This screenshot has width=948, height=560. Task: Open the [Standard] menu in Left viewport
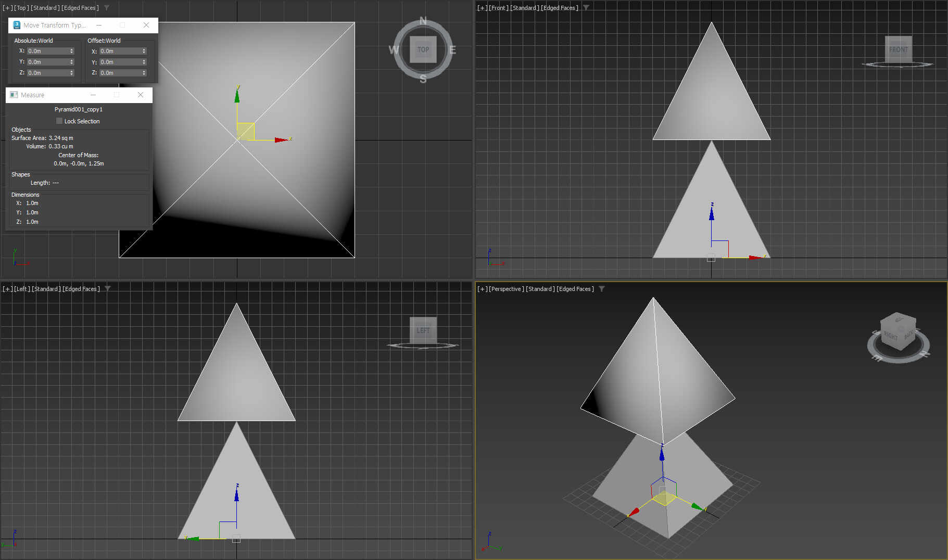[46, 289]
